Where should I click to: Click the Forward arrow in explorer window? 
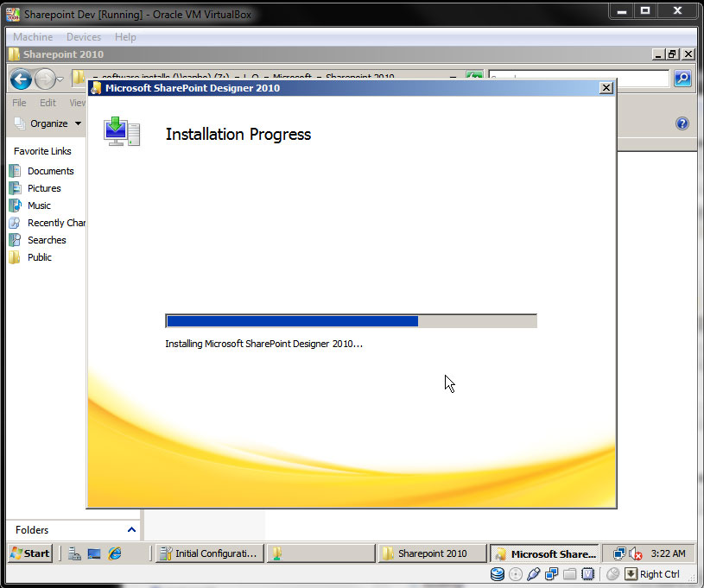tap(45, 79)
